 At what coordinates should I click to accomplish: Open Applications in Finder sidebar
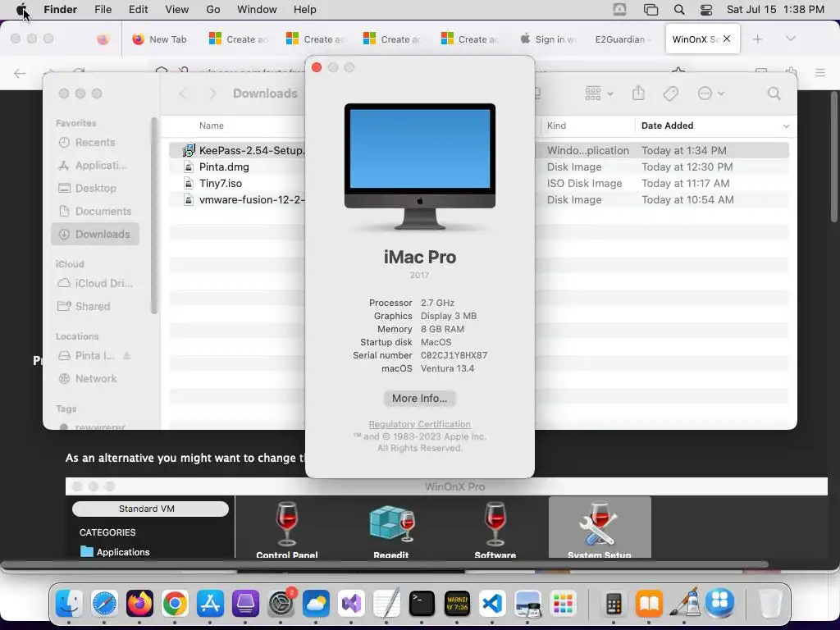95,165
